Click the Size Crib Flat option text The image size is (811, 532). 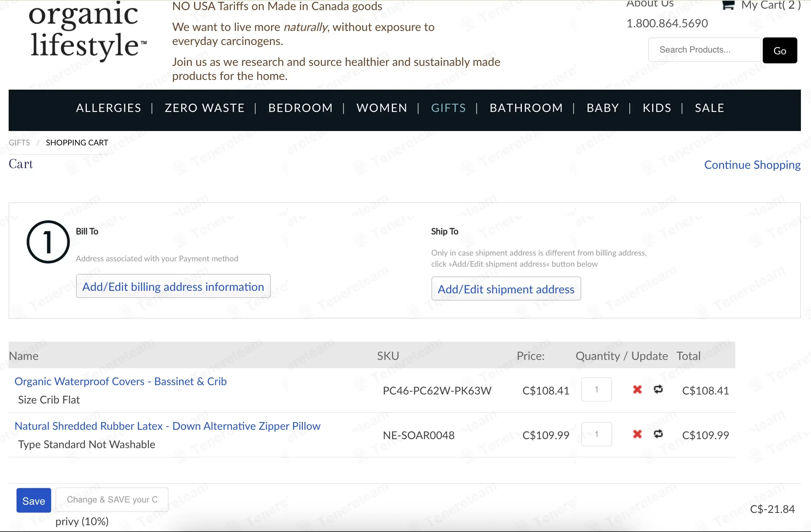49,400
